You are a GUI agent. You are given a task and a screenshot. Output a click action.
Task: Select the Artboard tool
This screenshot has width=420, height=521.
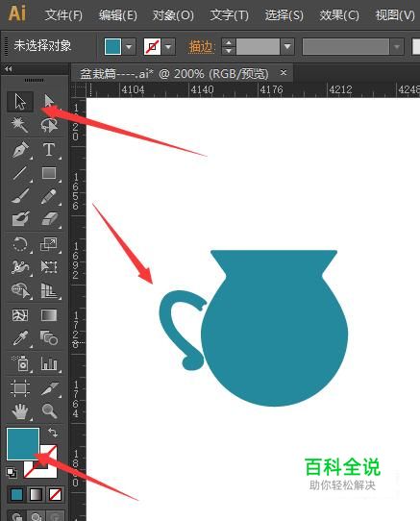[x=20, y=388]
